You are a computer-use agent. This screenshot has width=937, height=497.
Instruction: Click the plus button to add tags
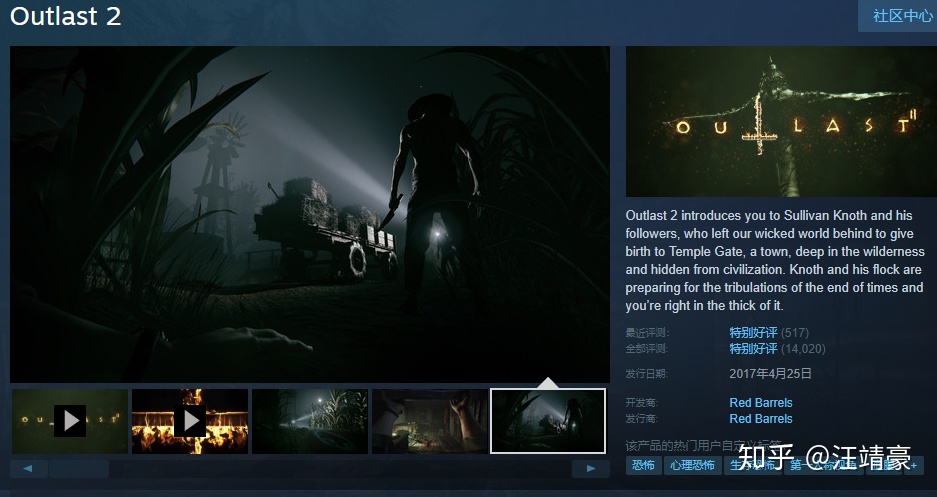(x=914, y=465)
